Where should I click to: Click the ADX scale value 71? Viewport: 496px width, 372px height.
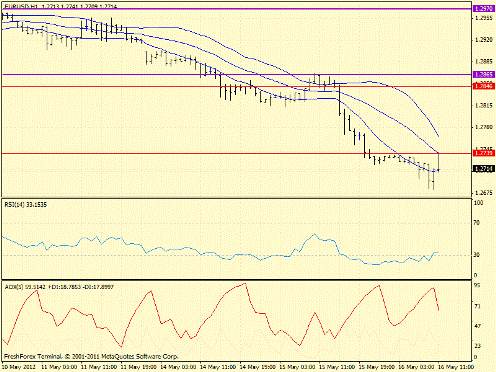(477, 306)
